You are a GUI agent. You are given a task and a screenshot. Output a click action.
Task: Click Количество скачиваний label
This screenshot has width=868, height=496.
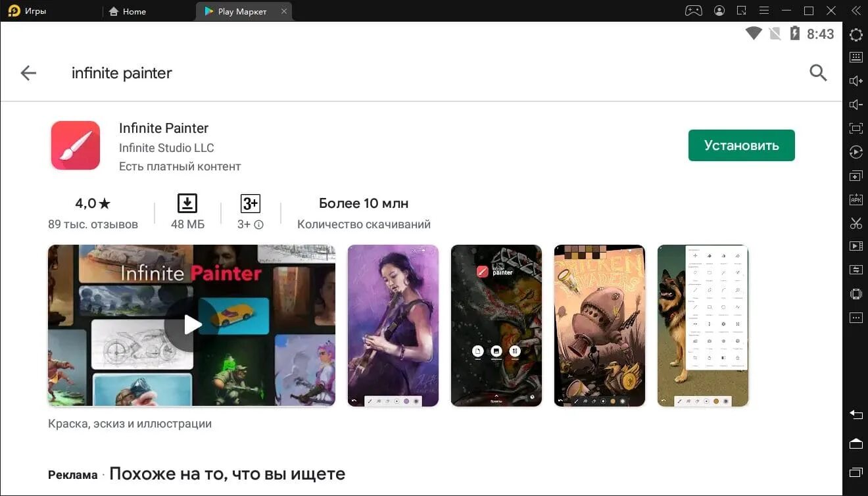point(364,224)
